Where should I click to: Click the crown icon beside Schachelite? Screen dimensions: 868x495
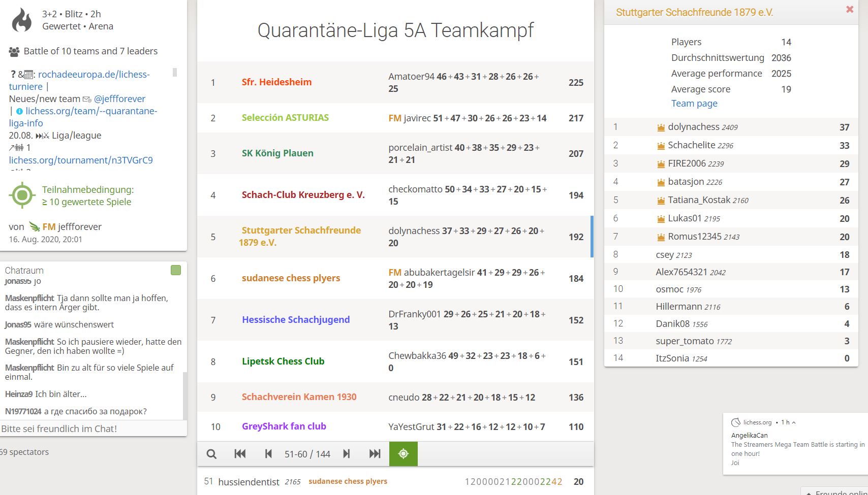coord(661,146)
